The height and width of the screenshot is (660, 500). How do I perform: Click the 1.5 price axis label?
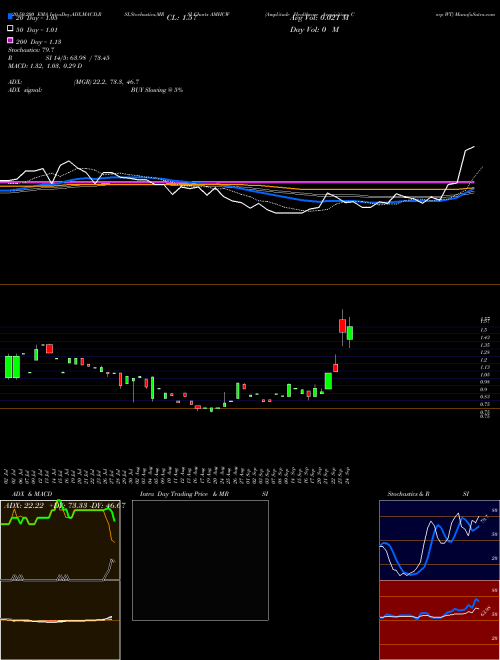(484, 330)
